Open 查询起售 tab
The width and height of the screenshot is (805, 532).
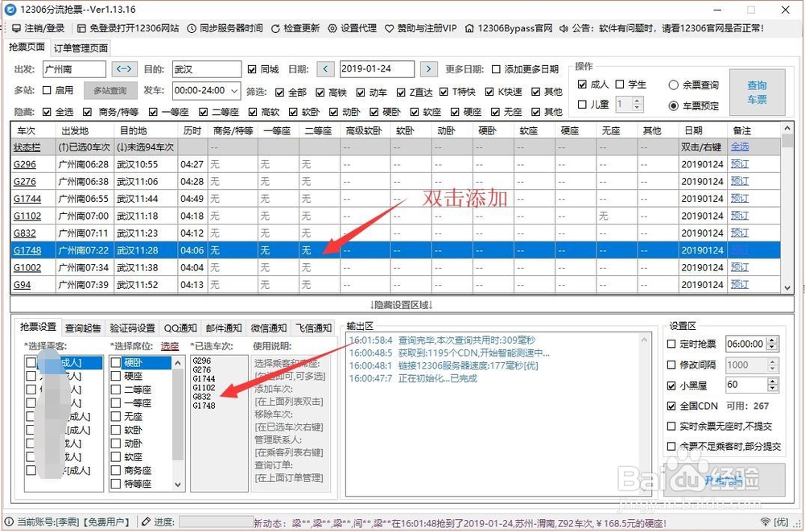tap(83, 328)
